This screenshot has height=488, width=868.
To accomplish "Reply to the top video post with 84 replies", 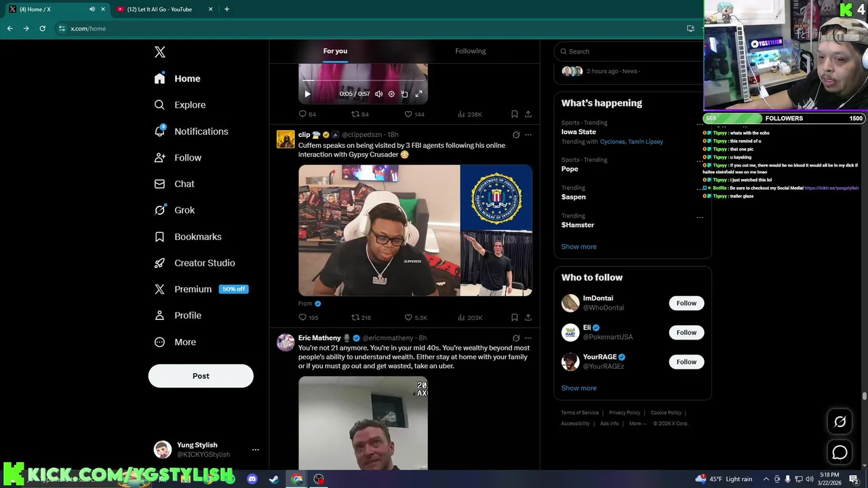I will coord(307,114).
